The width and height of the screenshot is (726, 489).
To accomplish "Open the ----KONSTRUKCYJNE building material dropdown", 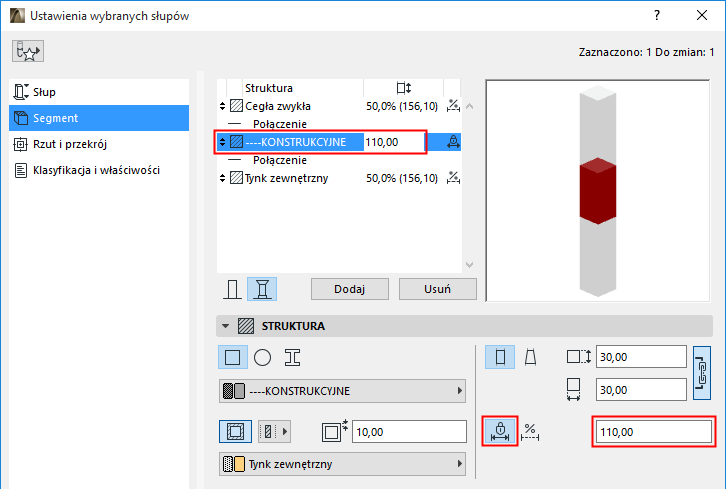I will point(342,391).
